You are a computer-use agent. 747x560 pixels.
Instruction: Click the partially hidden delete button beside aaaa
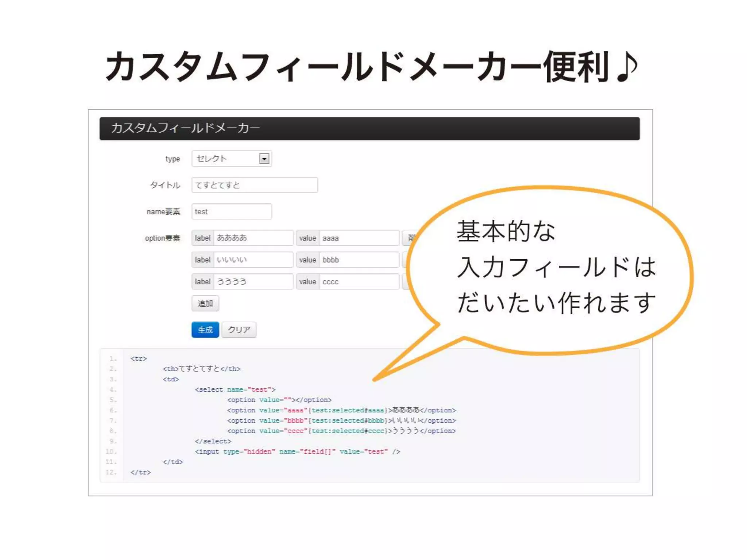click(410, 238)
